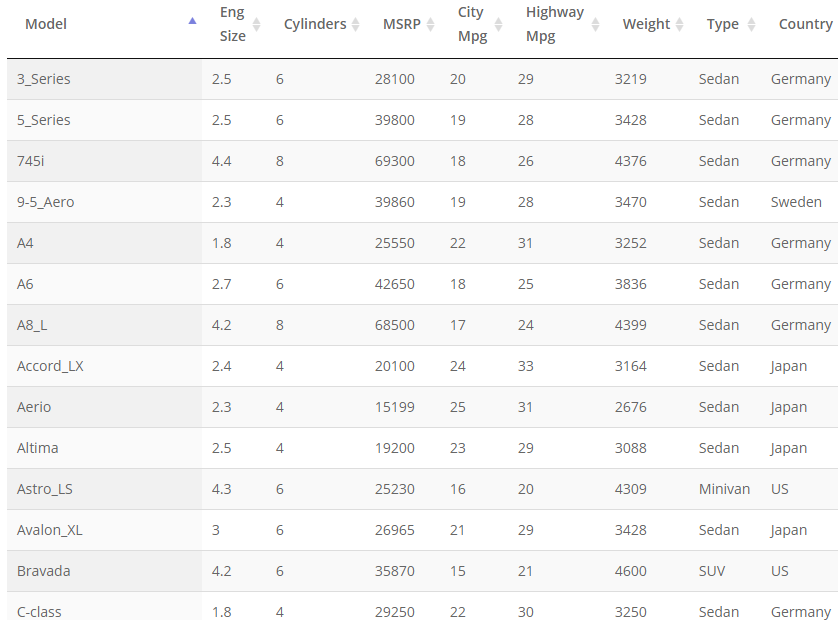Image resolution: width=838 pixels, height=620 pixels.
Task: Click MSRP value 69300
Action: pyautogui.click(x=394, y=161)
